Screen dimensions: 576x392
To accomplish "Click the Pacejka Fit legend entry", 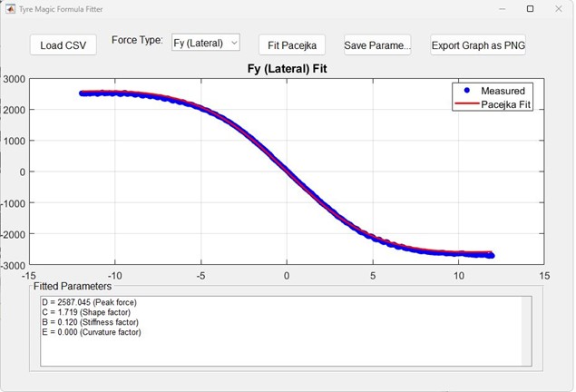I will [x=493, y=104].
